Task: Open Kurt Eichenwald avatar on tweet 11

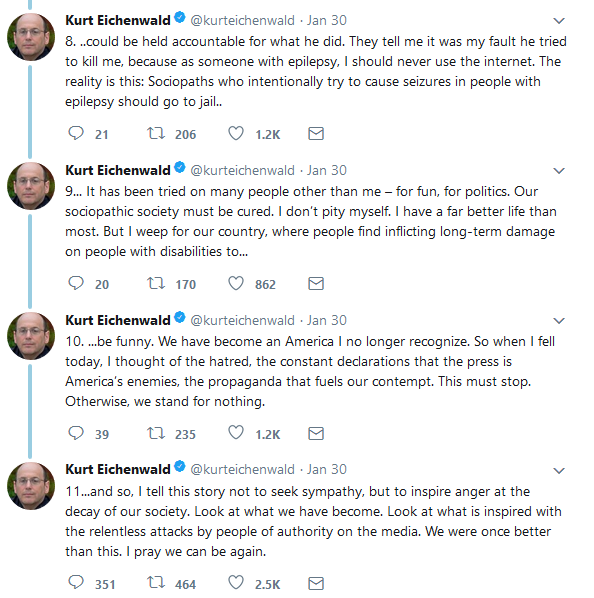Action: pyautogui.click(x=31, y=485)
